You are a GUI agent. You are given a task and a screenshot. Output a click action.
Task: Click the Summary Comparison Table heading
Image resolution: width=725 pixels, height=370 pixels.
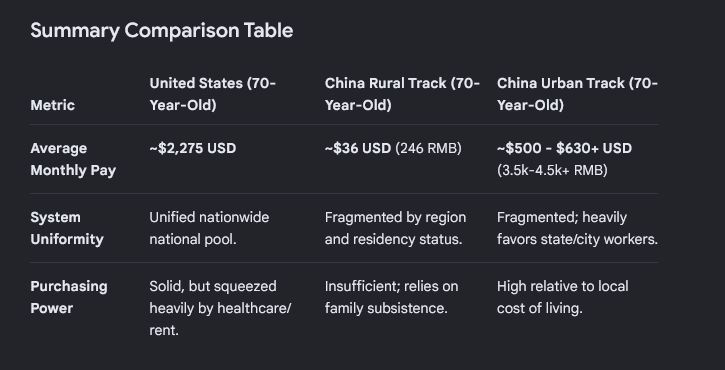coord(161,31)
